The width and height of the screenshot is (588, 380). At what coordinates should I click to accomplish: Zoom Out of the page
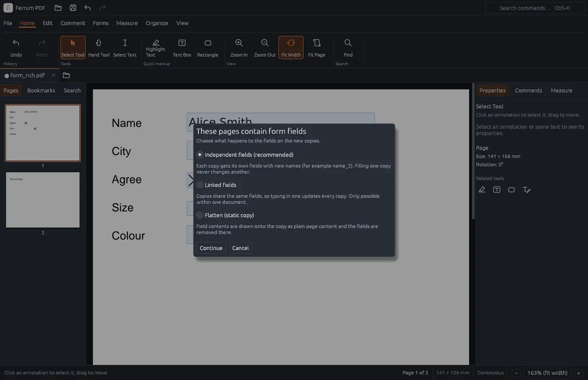[x=265, y=47]
